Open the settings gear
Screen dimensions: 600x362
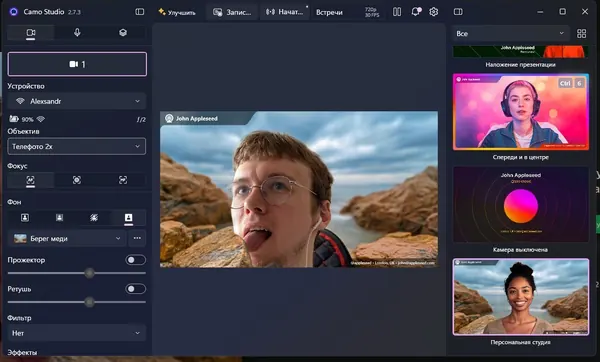click(434, 12)
